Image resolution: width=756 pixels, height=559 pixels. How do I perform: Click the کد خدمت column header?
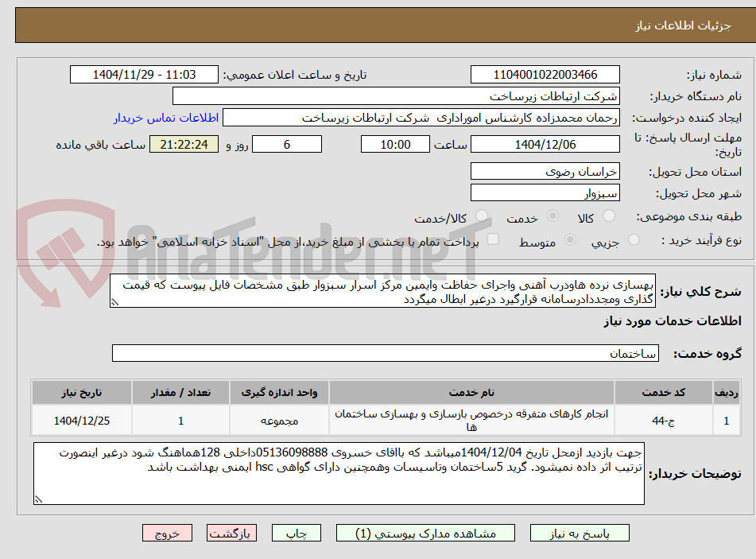pyautogui.click(x=664, y=393)
